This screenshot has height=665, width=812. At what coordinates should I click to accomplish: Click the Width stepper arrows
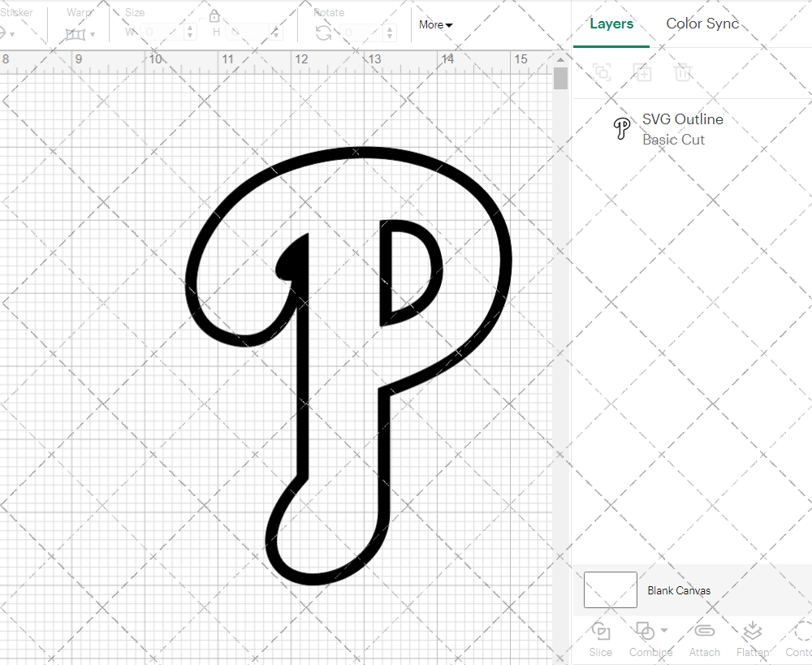click(x=190, y=32)
